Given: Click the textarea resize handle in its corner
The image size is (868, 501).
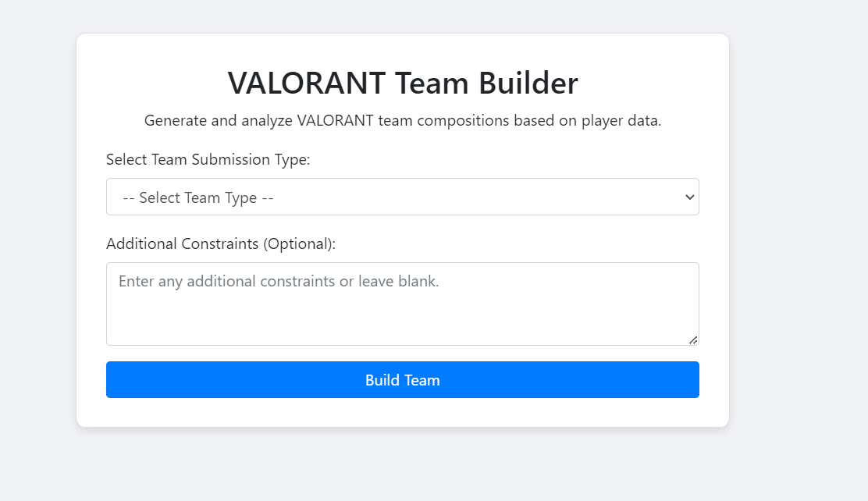Looking at the screenshot, I should click(x=692, y=339).
